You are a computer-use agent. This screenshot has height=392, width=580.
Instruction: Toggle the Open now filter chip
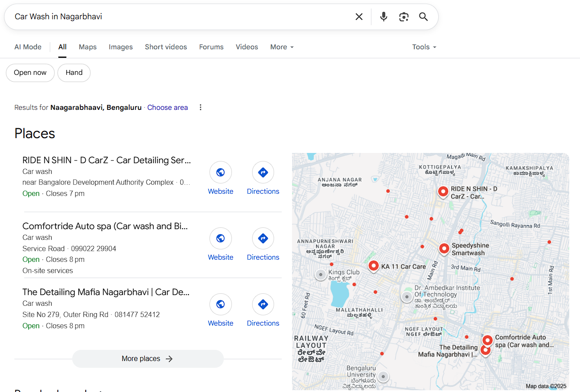pos(30,73)
